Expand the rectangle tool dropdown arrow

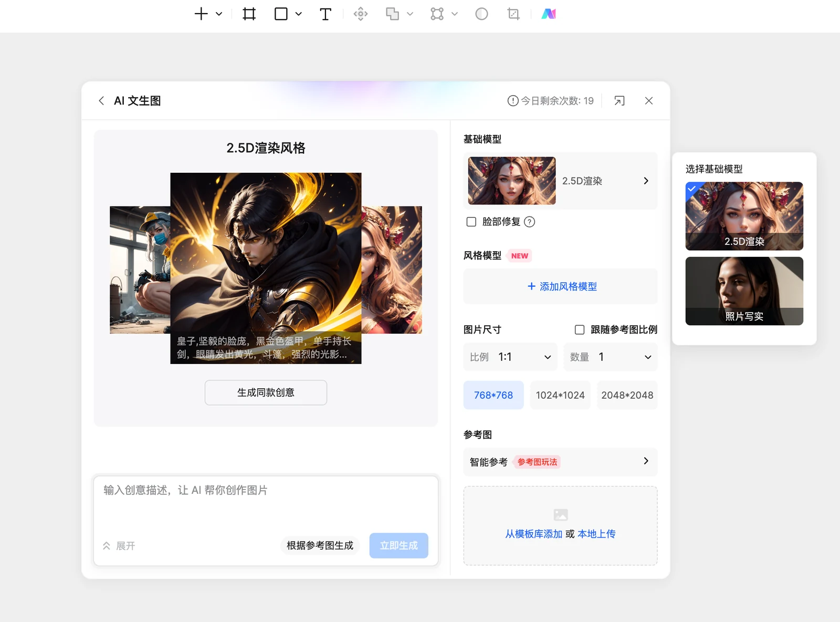(298, 14)
